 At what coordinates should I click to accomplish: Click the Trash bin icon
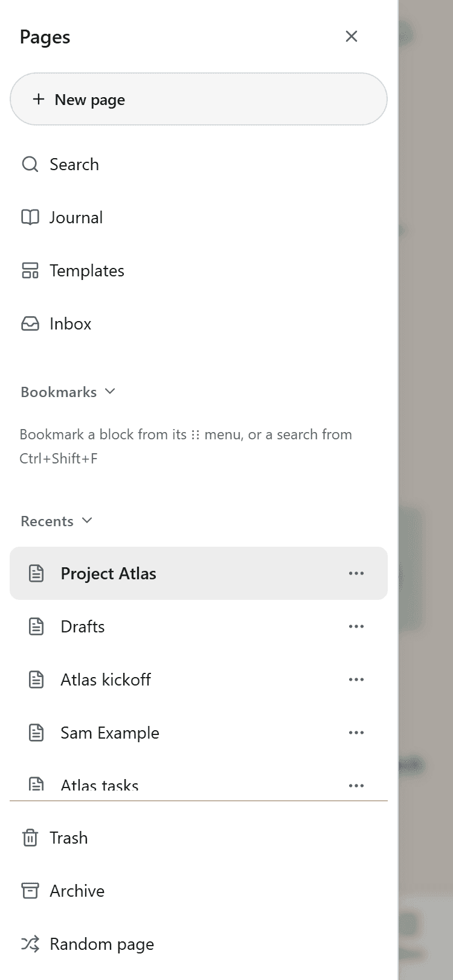point(30,838)
